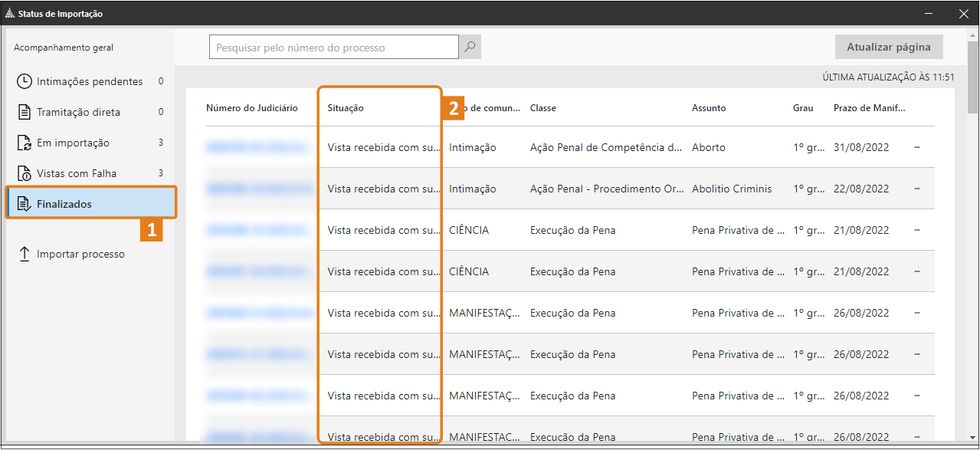This screenshot has height=450, width=980.
Task: Sort by the Classe column header
Action: 543,108
